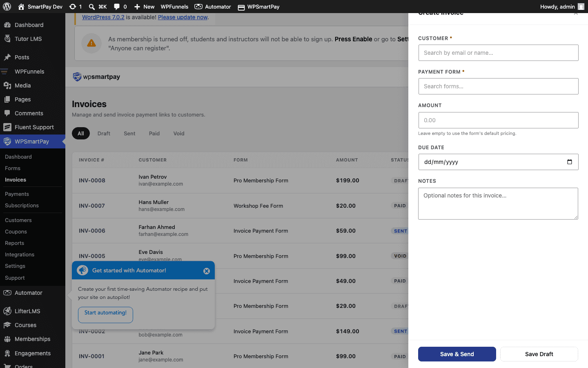The height and width of the screenshot is (368, 588).
Task: Click the $149.00 amount cell
Action: (x=347, y=331)
